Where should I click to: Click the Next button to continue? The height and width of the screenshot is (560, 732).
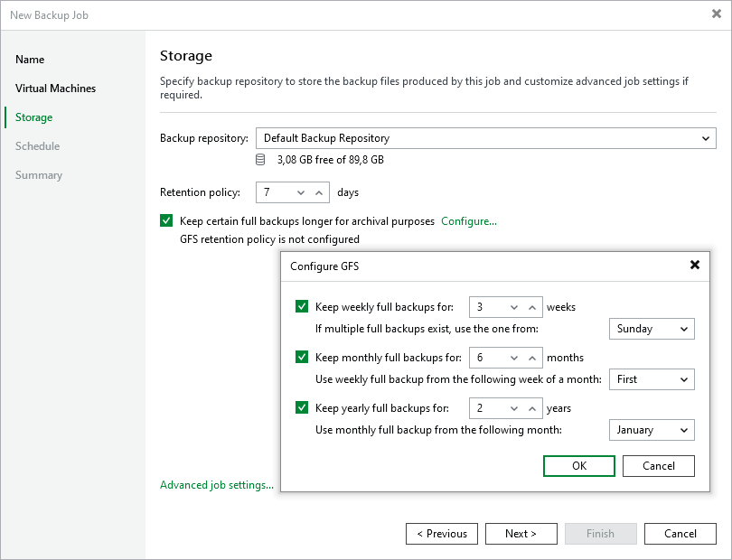[x=521, y=533]
